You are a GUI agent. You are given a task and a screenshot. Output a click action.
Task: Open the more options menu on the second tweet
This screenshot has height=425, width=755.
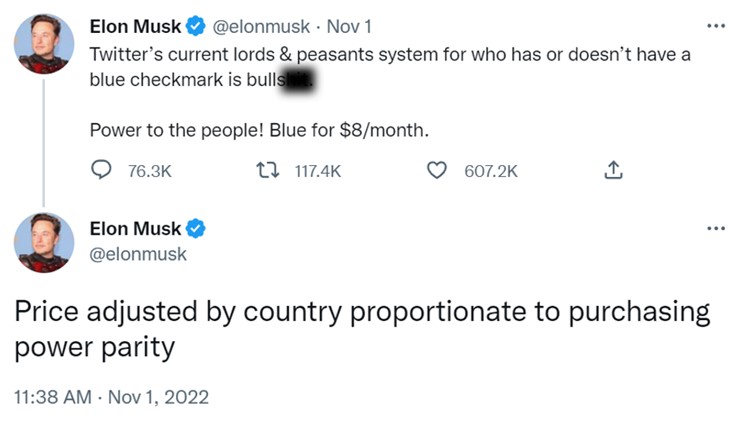coord(714,229)
